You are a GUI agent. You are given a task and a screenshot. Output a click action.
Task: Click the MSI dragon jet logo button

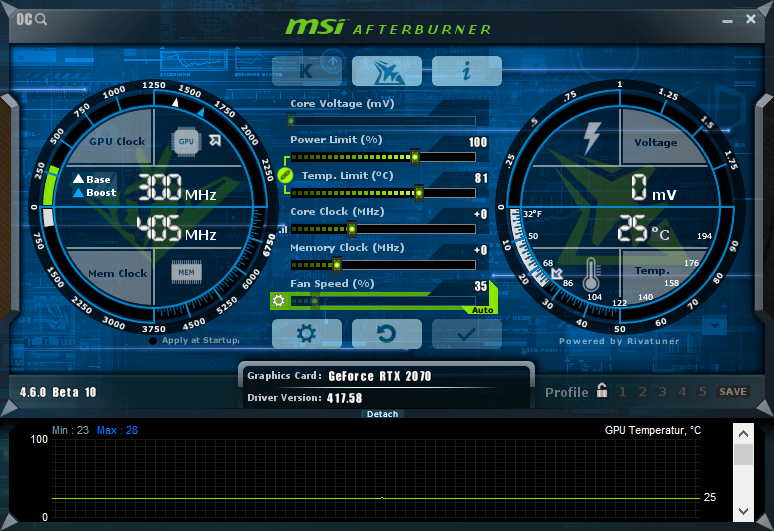[387, 71]
